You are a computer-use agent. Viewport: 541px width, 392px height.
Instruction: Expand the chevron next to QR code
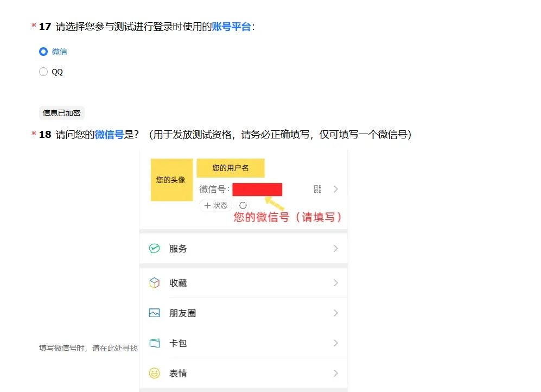pyautogui.click(x=336, y=189)
